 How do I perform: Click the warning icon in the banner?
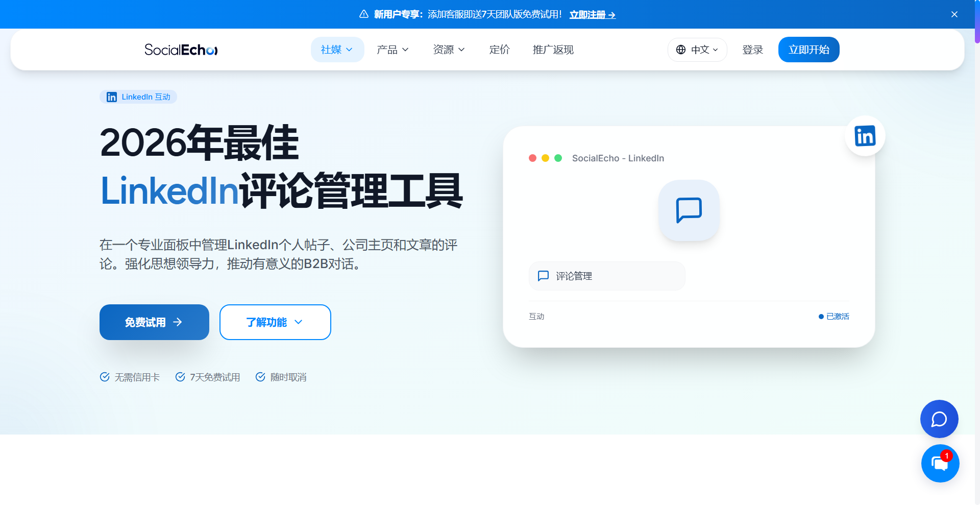(x=364, y=14)
